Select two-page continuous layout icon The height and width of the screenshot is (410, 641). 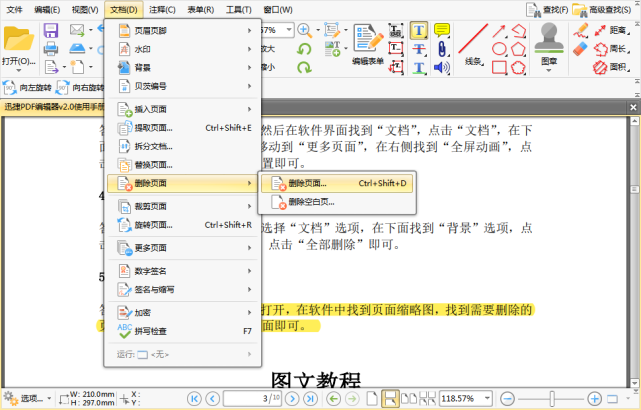point(428,398)
